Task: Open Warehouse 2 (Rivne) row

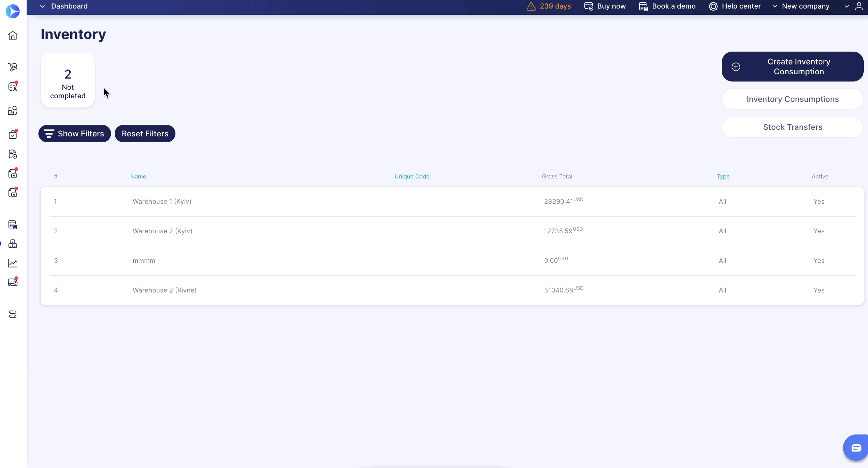Action: pyautogui.click(x=165, y=290)
